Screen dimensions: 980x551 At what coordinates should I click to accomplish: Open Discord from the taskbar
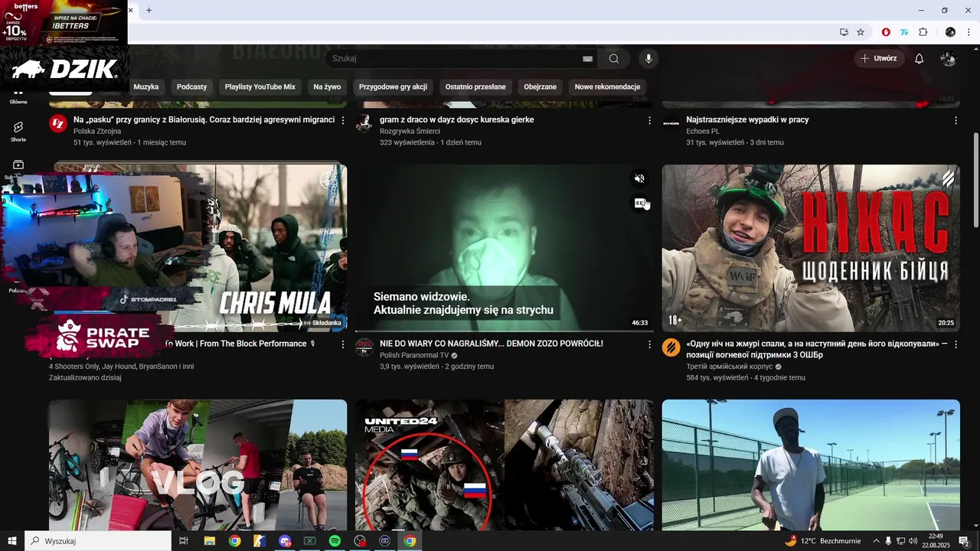285,541
